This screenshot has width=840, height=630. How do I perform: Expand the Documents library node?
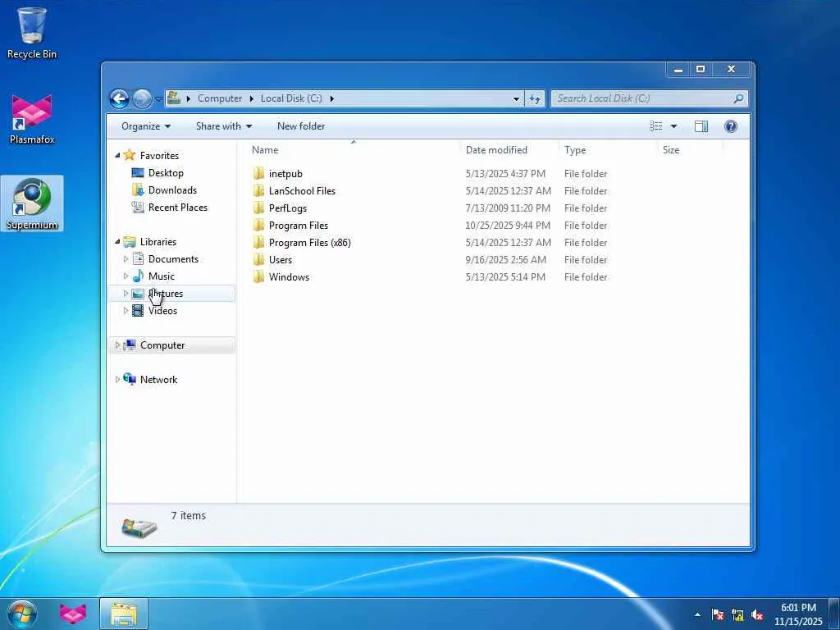[x=126, y=259]
